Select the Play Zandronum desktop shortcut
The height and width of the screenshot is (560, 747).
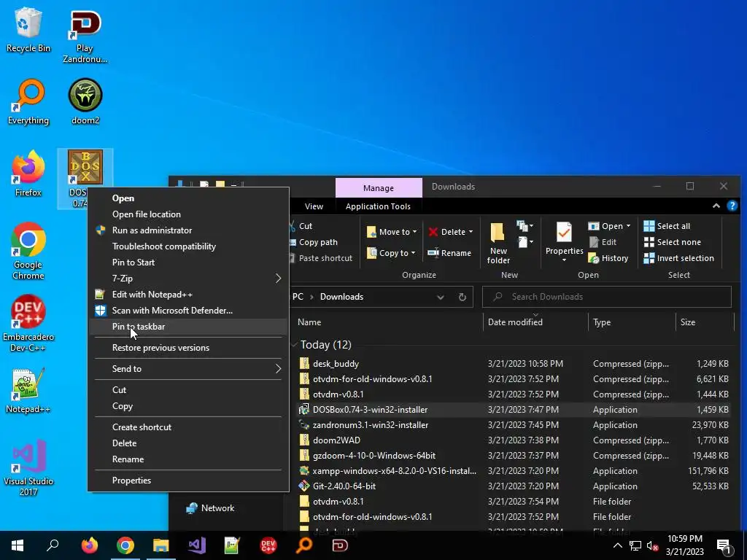(85, 36)
